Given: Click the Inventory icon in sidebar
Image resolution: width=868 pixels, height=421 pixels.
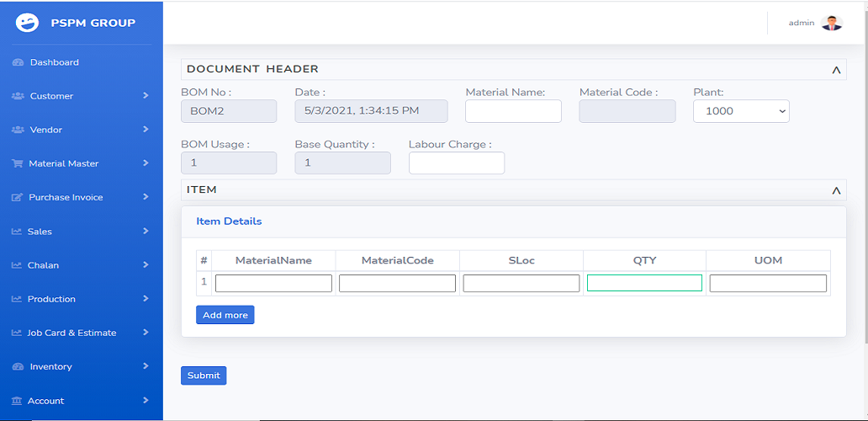Looking at the screenshot, I should (x=18, y=367).
